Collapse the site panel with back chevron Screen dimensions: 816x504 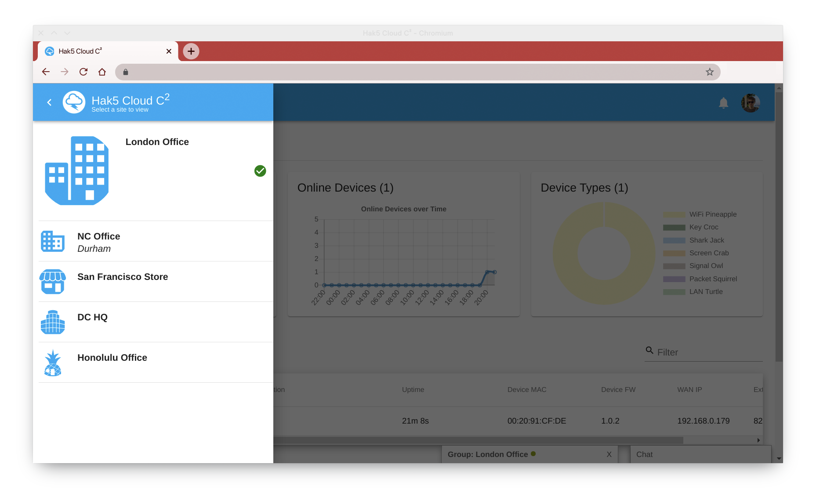click(x=49, y=102)
